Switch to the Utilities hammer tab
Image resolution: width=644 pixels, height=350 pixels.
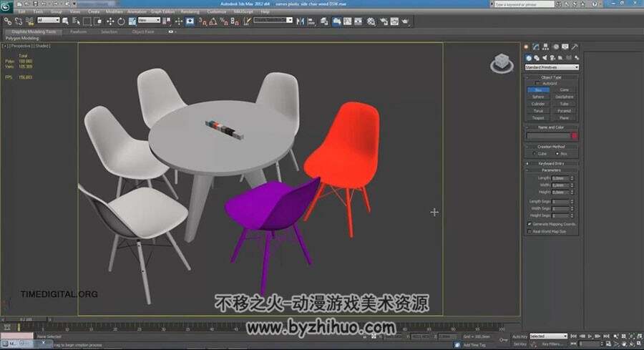click(575, 47)
